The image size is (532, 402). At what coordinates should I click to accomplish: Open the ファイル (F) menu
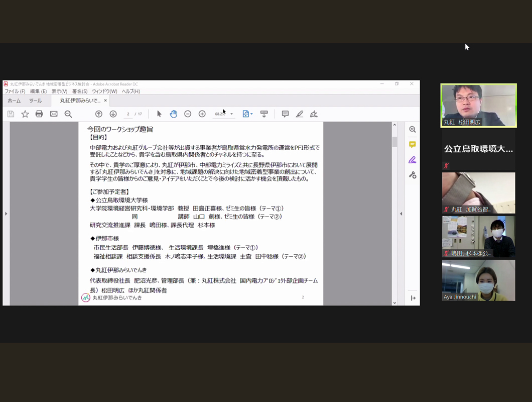point(15,91)
